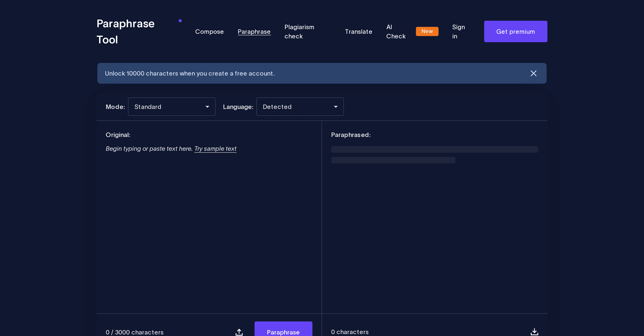
Task: Click the Paraphrase Tool logo
Action: click(x=126, y=31)
